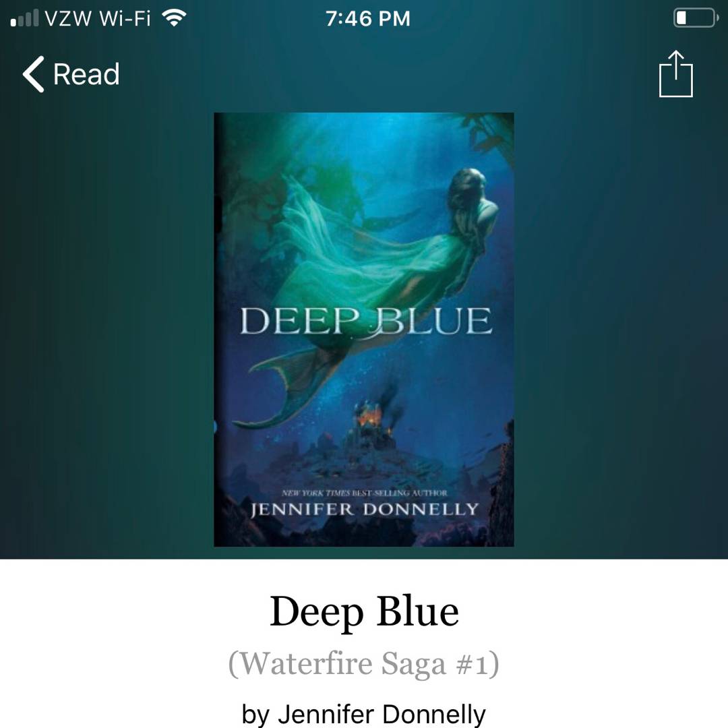
Task: Open the Deep Blue cover image
Action: [363, 329]
